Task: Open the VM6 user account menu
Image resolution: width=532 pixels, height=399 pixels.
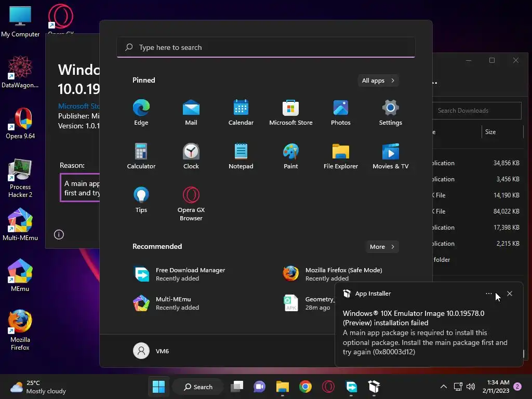Action: pyautogui.click(x=151, y=351)
